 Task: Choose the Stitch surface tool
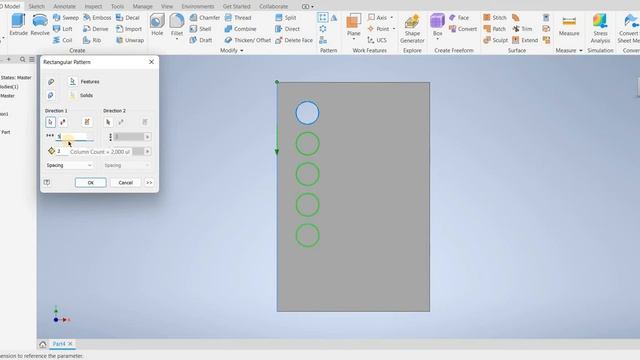(x=495, y=18)
